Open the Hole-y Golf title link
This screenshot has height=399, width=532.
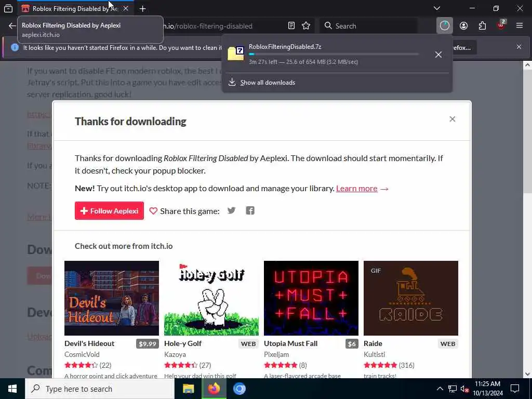tap(183, 343)
